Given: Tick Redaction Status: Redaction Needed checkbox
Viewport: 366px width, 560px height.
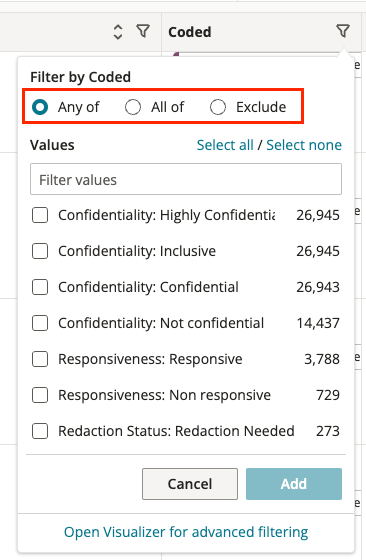Looking at the screenshot, I should coord(40,431).
